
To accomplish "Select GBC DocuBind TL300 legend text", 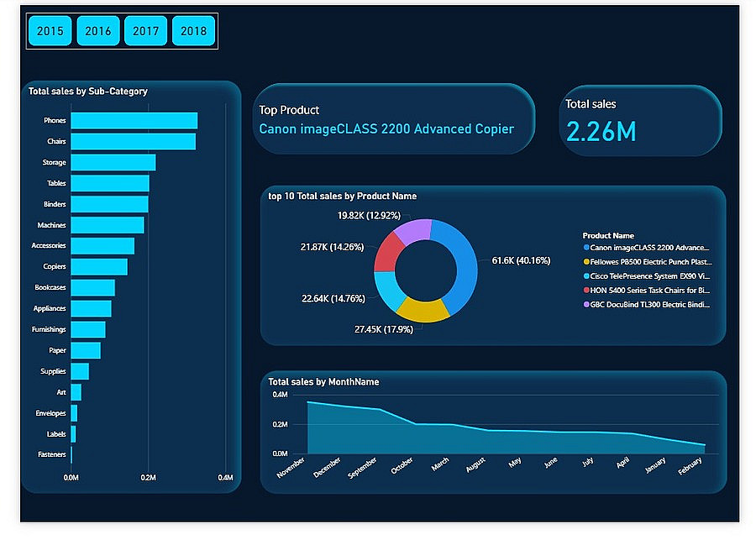I will click(x=650, y=305).
